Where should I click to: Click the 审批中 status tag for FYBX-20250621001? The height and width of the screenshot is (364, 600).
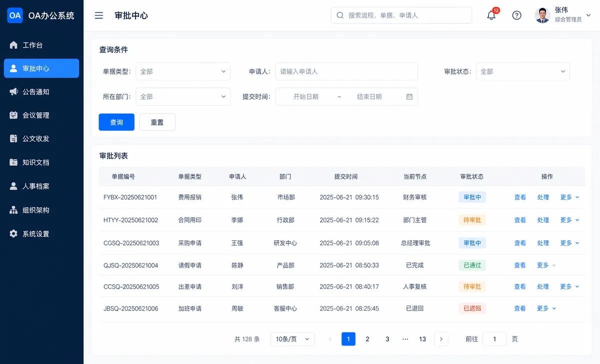(x=472, y=197)
